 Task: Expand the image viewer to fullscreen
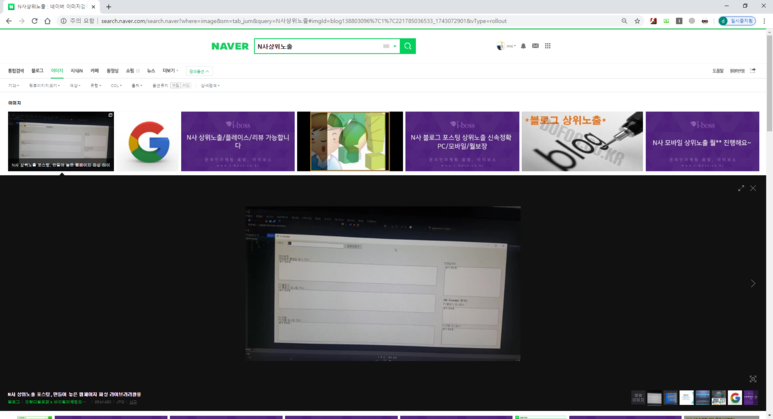tap(741, 188)
